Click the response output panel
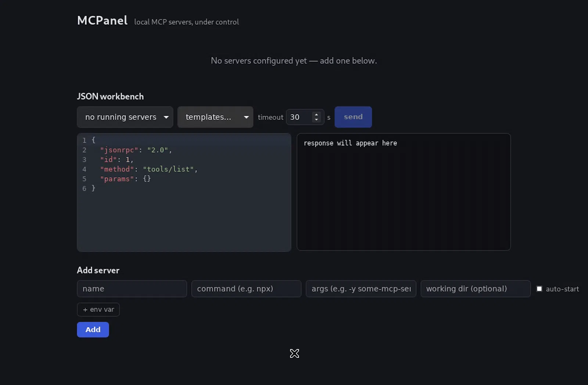The image size is (588, 385). [404, 192]
